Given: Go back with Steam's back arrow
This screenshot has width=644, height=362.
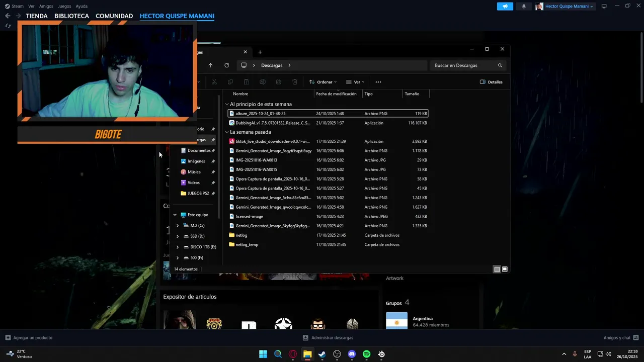Looking at the screenshot, I should (x=8, y=16).
